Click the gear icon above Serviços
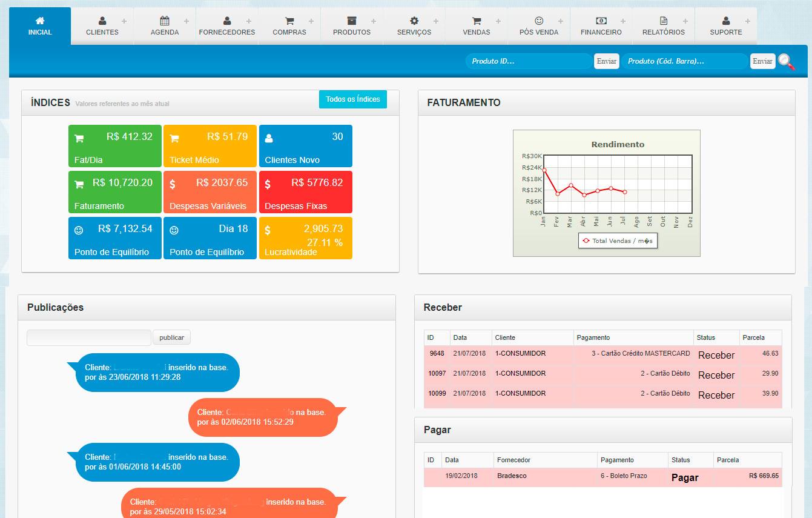 [414, 21]
